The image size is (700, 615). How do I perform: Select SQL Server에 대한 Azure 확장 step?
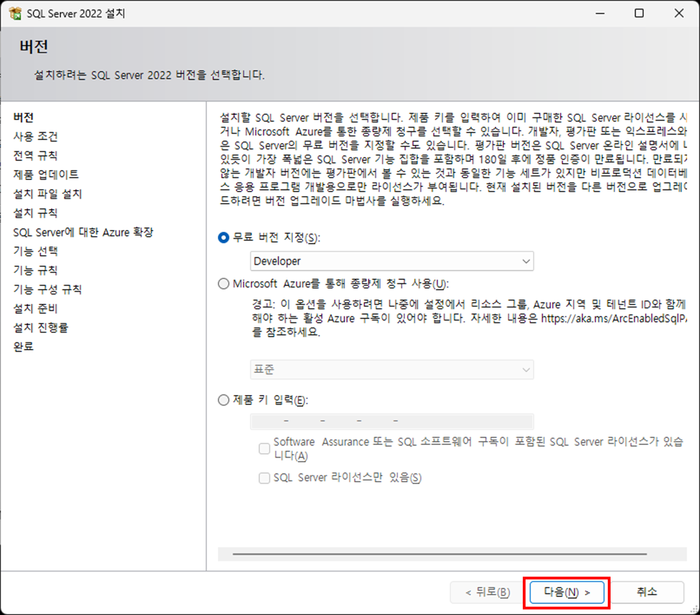click(83, 232)
